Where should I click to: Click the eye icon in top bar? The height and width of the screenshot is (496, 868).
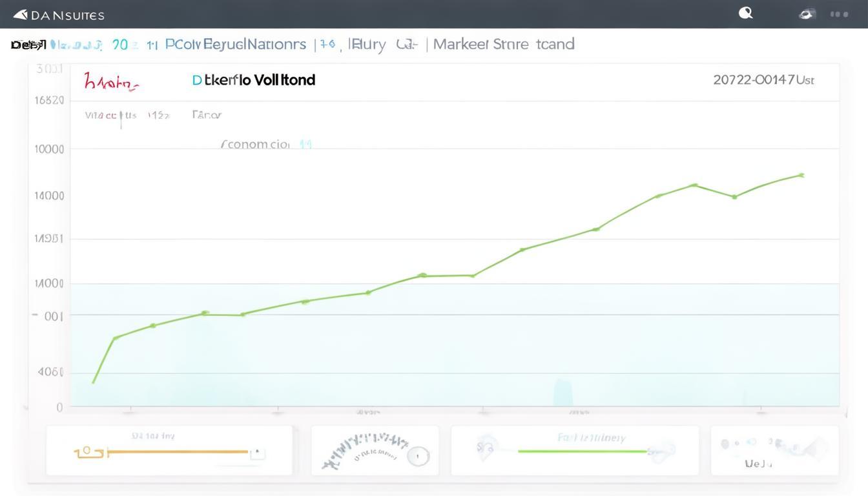click(807, 14)
